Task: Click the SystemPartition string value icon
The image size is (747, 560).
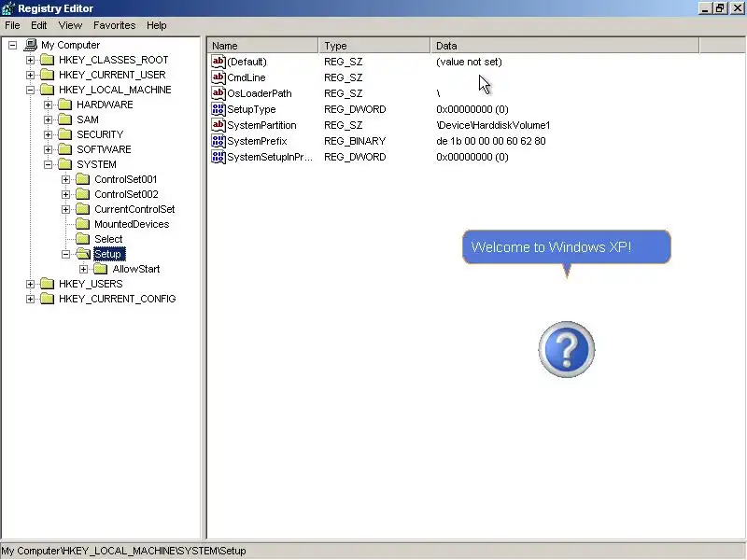Action: 218,125
